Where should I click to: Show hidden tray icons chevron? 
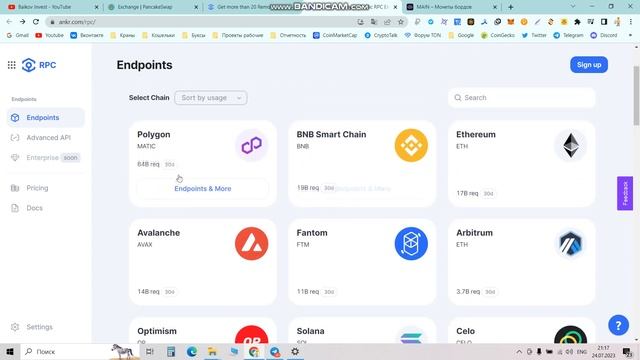point(519,351)
